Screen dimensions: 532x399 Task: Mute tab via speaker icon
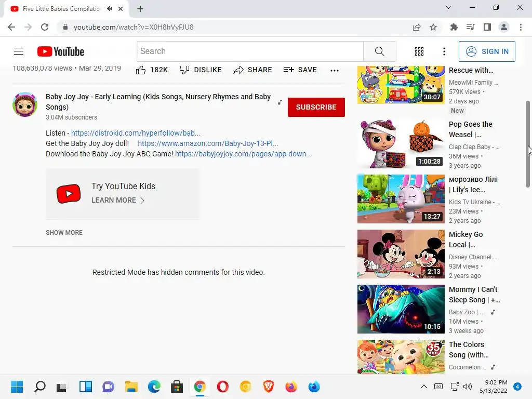tap(109, 9)
